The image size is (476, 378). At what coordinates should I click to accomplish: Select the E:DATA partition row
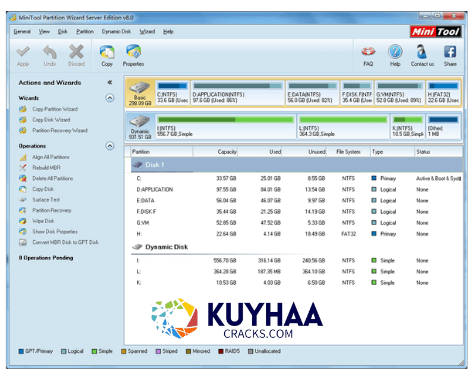(297, 201)
